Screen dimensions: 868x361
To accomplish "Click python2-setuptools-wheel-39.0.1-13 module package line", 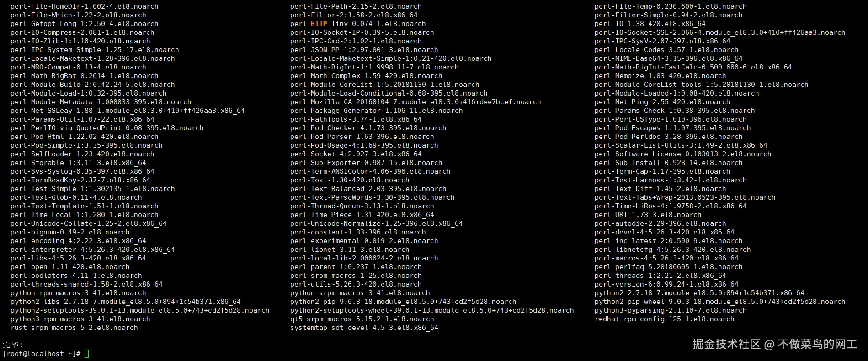I will pyautogui.click(x=432, y=310).
